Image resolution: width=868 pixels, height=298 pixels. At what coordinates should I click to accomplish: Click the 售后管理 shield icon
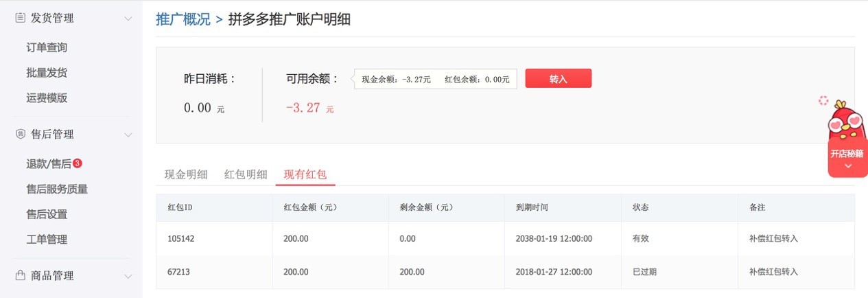[x=21, y=134]
